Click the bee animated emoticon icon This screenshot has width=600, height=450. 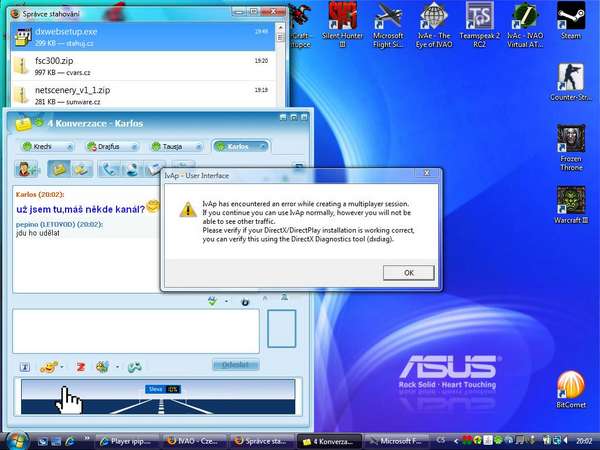tap(103, 367)
